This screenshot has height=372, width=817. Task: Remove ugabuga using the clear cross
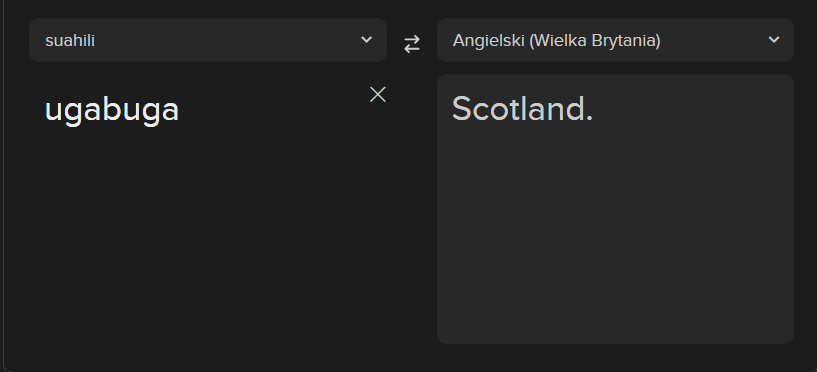coord(378,94)
